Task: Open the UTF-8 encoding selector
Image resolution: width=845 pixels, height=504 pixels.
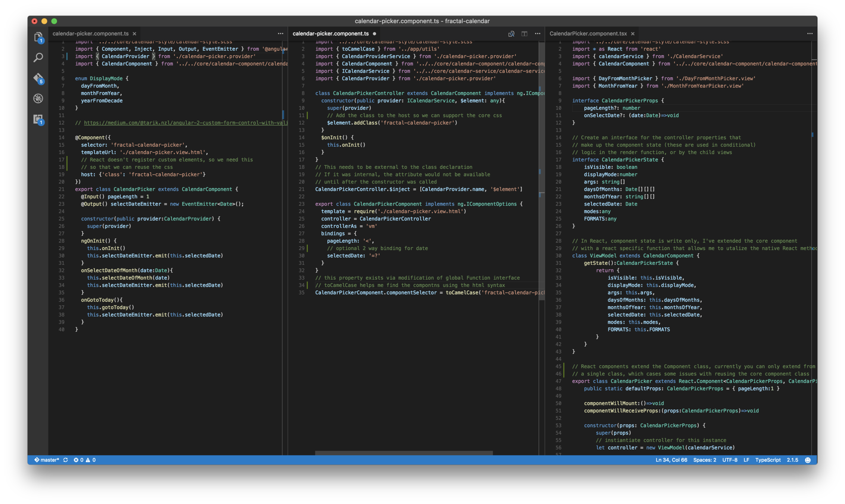Action: pos(730,460)
